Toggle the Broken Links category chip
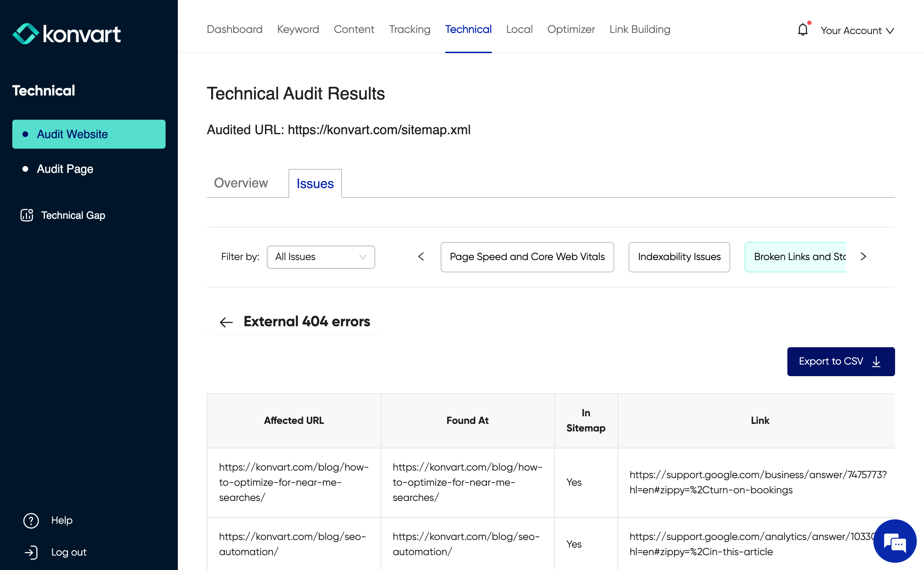This screenshot has height=570, width=924. click(795, 257)
